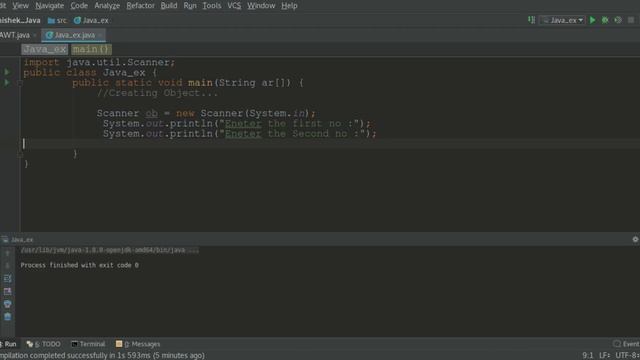640x360 pixels.
Task: Open the Window menu
Action: click(261, 6)
